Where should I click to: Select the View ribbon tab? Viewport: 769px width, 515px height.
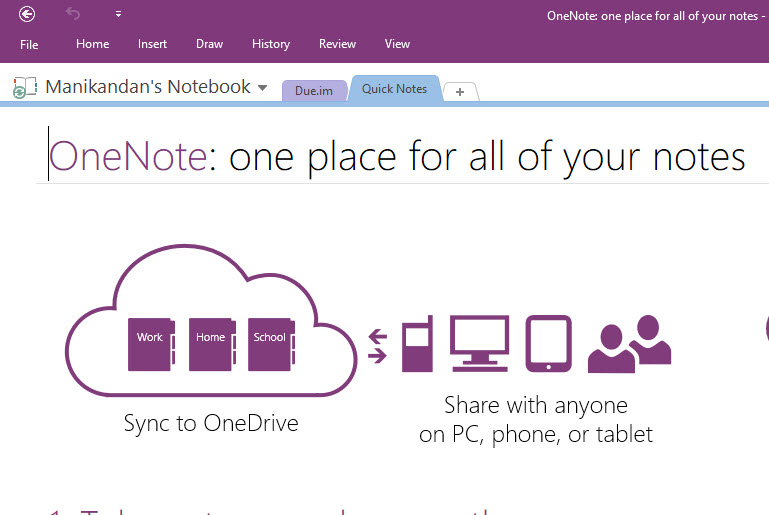click(397, 44)
